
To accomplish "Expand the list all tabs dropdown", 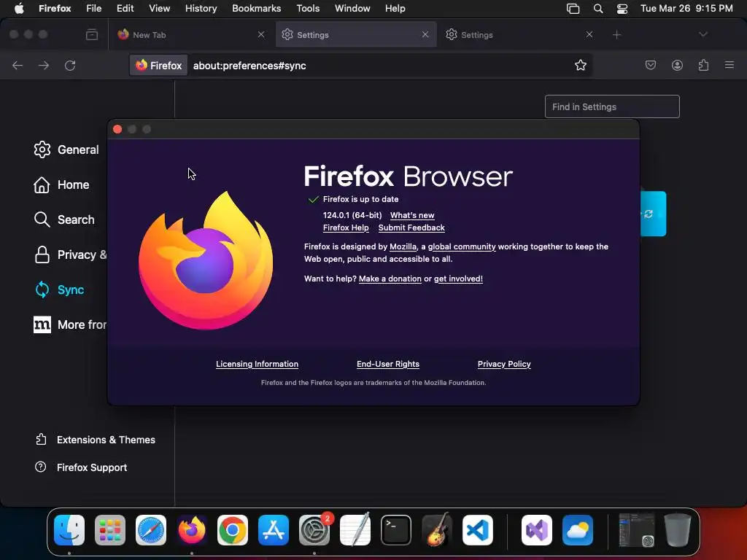I will [703, 34].
